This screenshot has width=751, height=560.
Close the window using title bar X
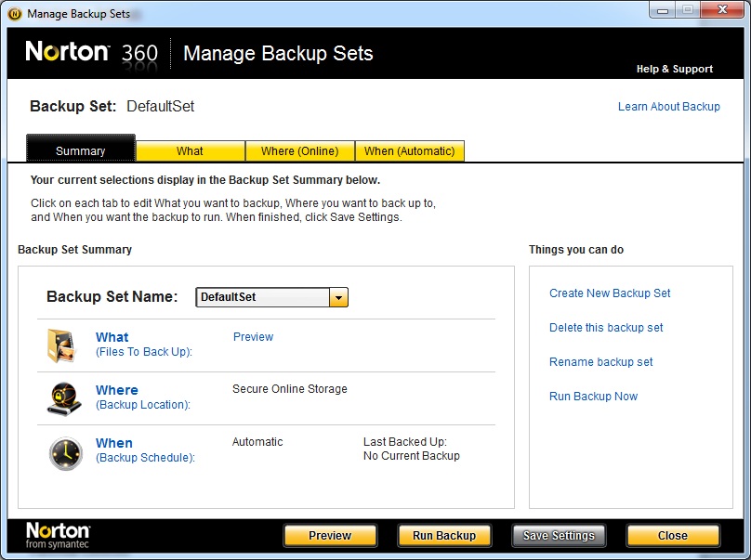click(722, 10)
